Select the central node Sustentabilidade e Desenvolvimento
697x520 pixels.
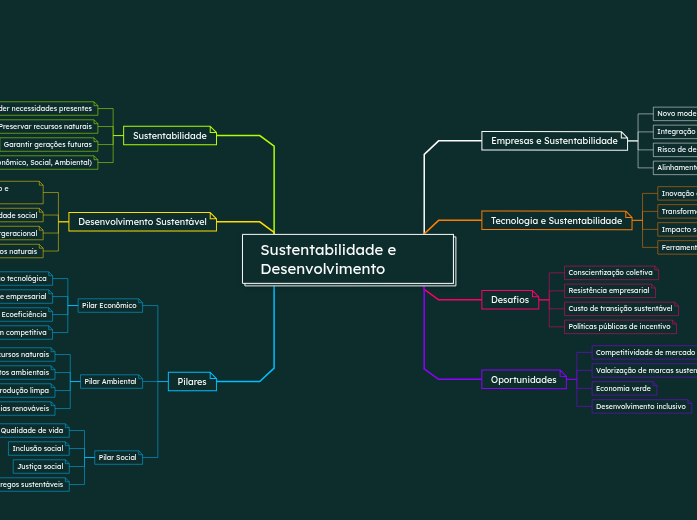pos(348,259)
